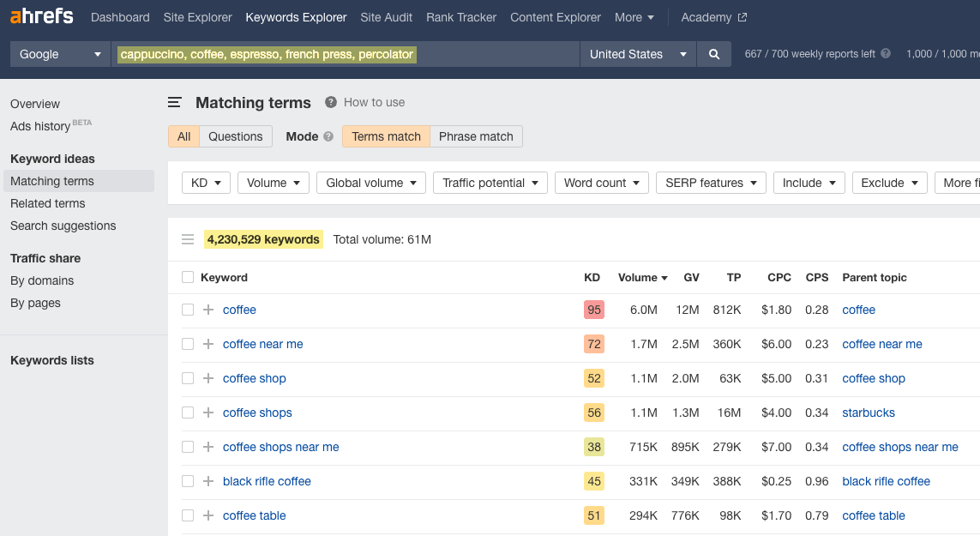Viewport: 980px width, 536px height.
Task: Toggle sidebar using hamburger icon beside Matching terms
Action: [x=175, y=103]
